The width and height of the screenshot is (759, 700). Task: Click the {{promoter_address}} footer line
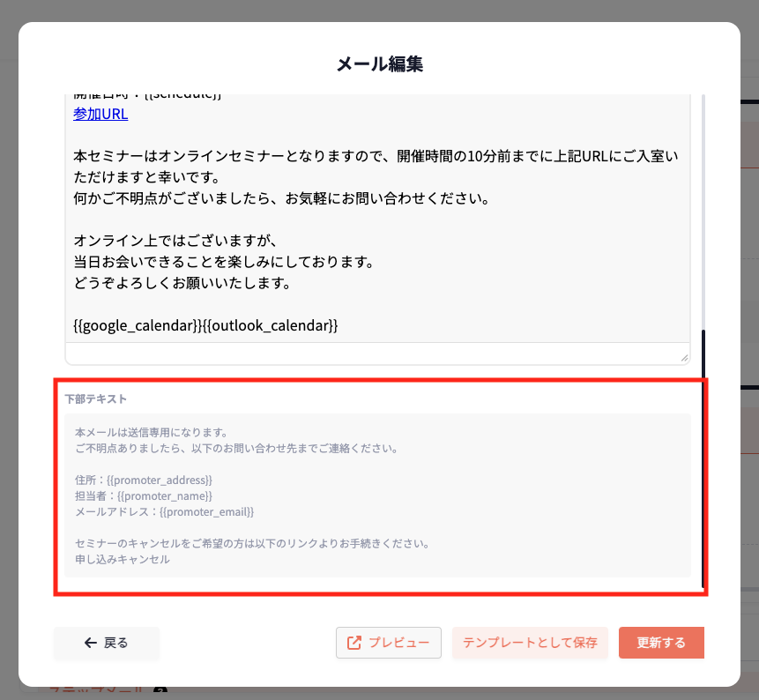coord(144,480)
